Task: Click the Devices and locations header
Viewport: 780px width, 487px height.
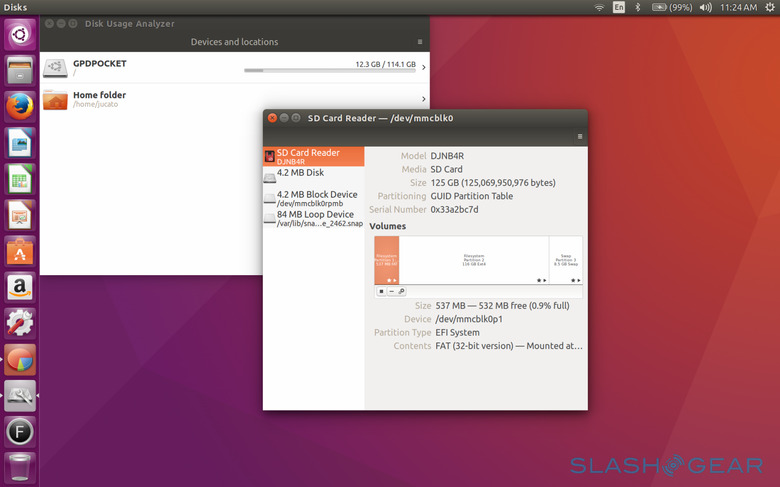Action: click(234, 42)
